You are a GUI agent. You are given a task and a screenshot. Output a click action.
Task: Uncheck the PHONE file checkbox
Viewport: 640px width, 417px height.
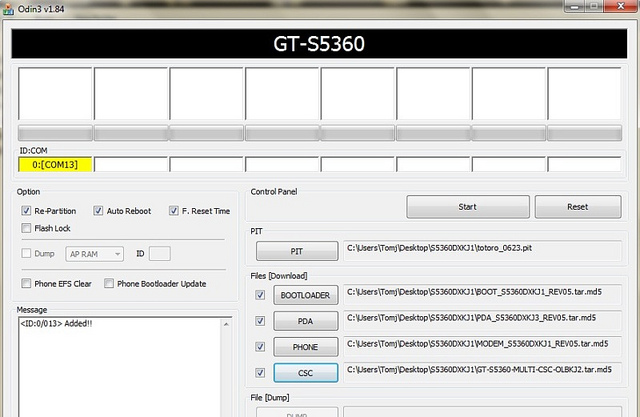pyautogui.click(x=260, y=346)
